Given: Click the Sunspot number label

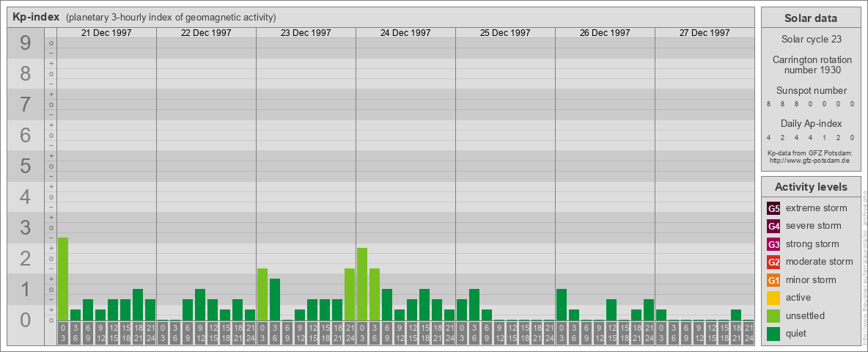Looking at the screenshot, I should click(812, 91).
